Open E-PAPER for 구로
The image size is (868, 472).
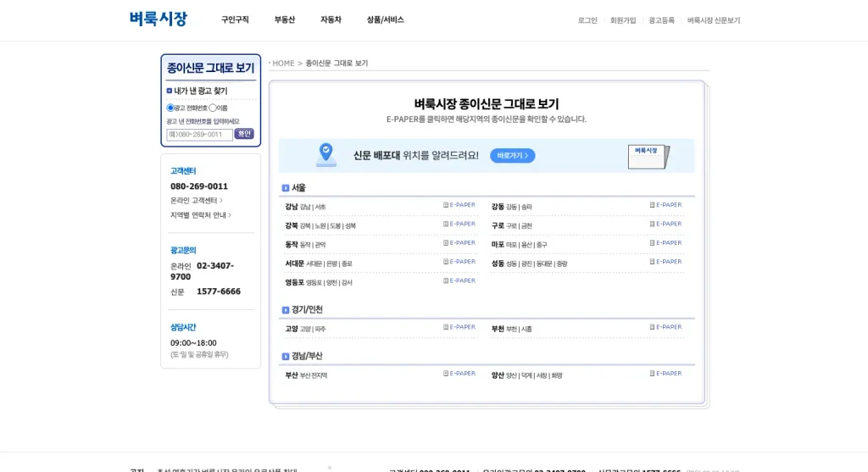(x=666, y=224)
